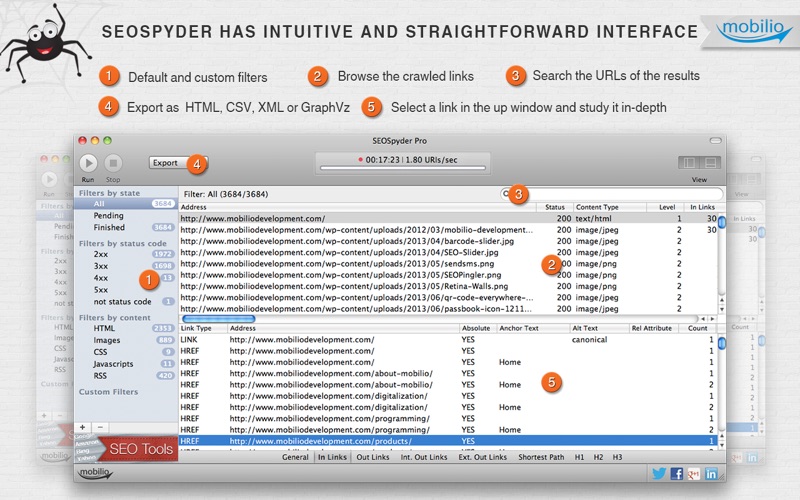Toggle the bottom panel view icon
The height and width of the screenshot is (500, 800).
point(710,163)
